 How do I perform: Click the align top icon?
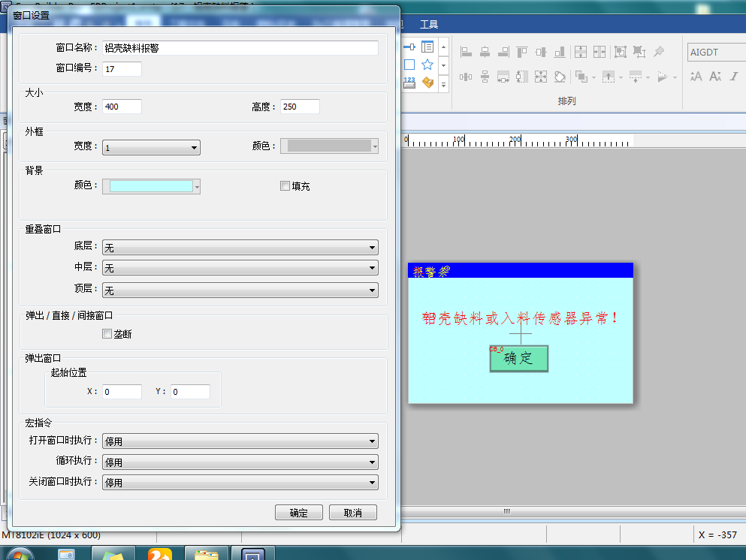click(522, 52)
